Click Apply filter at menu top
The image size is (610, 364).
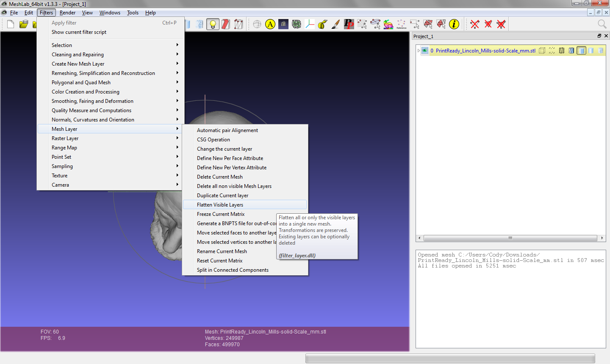64,22
